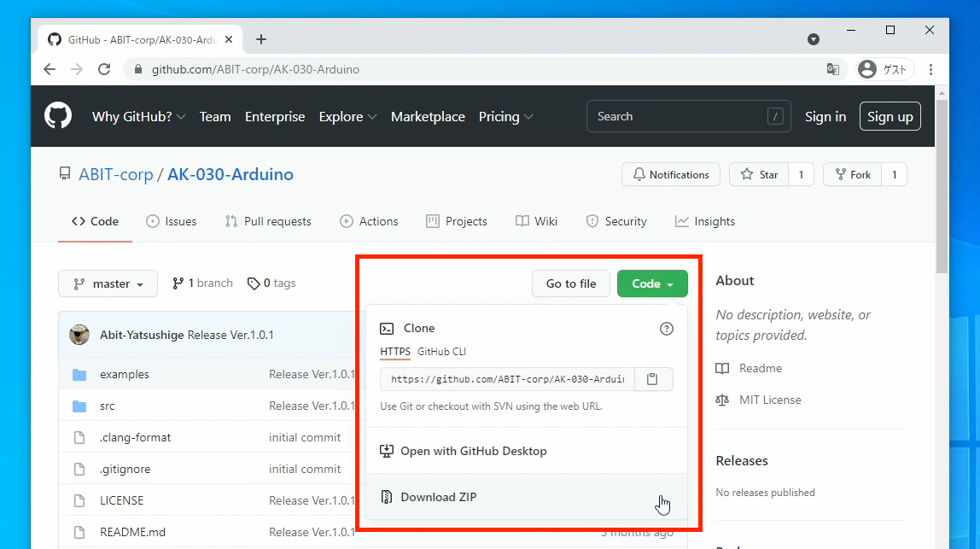
Task: Go back with the browser back arrow
Action: coord(50,69)
